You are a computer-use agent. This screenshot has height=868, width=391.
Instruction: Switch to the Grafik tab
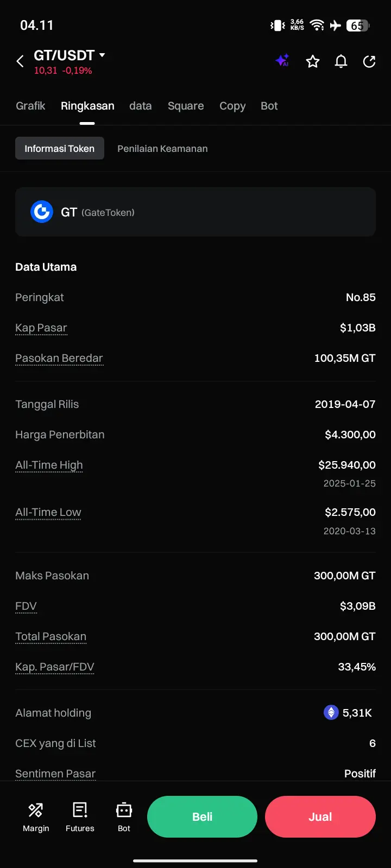coord(30,106)
